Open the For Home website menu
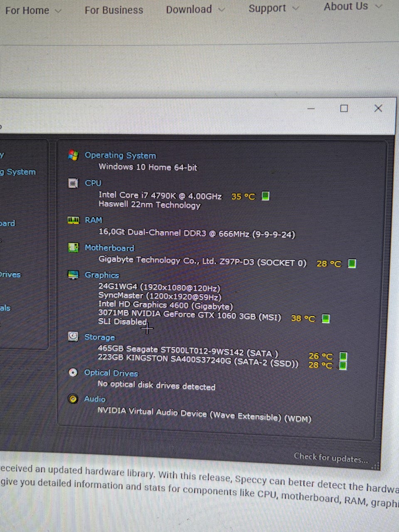The image size is (399, 532). point(33,10)
